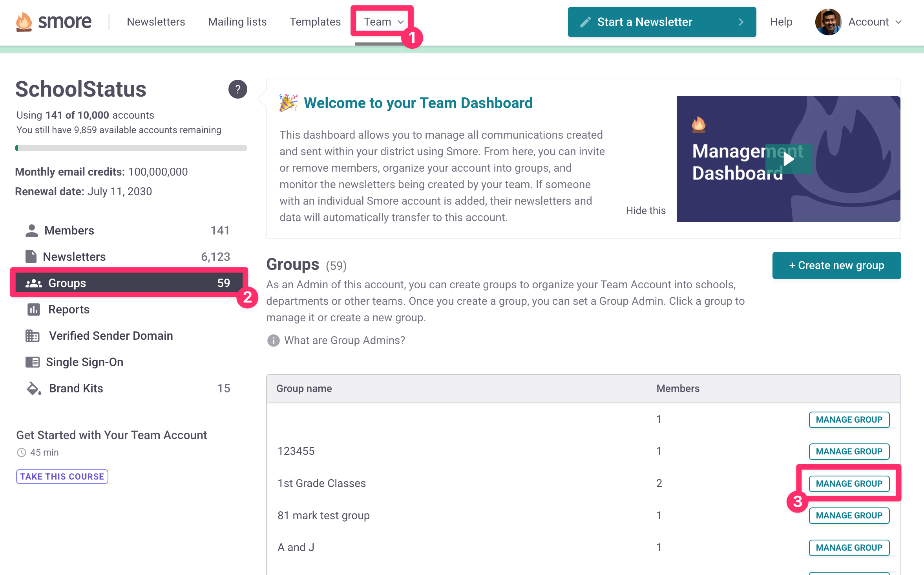Open Members via the person icon

32,231
